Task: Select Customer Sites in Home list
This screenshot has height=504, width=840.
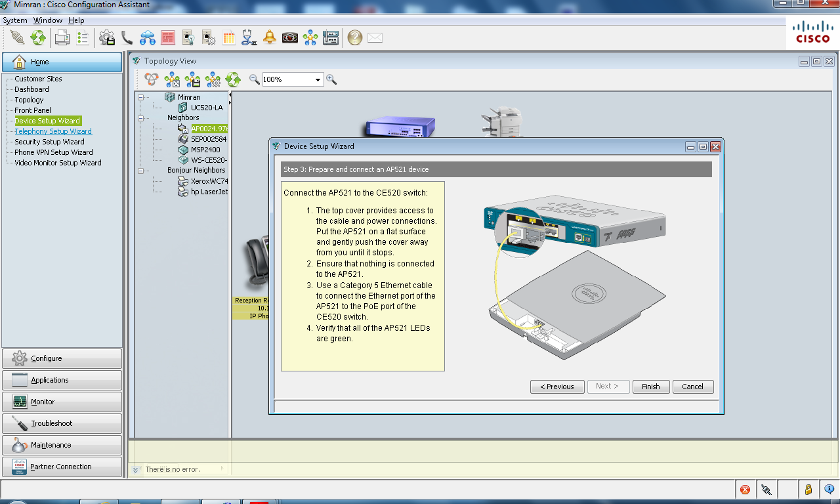Action: coord(39,79)
